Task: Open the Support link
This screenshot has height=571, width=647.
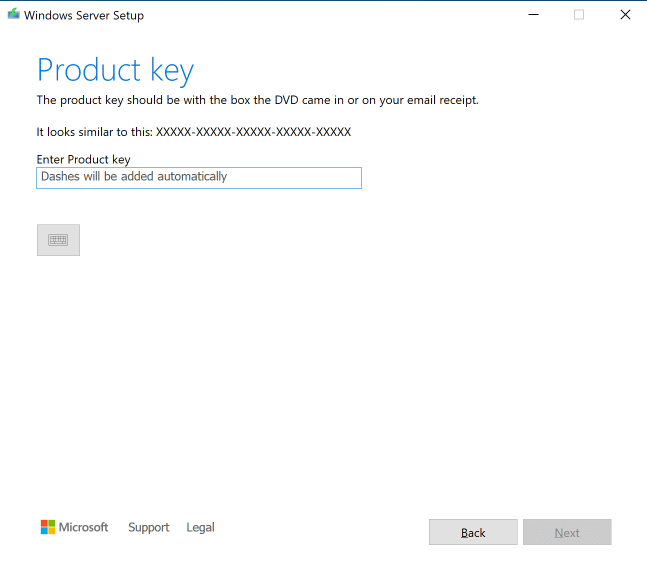Action: [x=149, y=527]
